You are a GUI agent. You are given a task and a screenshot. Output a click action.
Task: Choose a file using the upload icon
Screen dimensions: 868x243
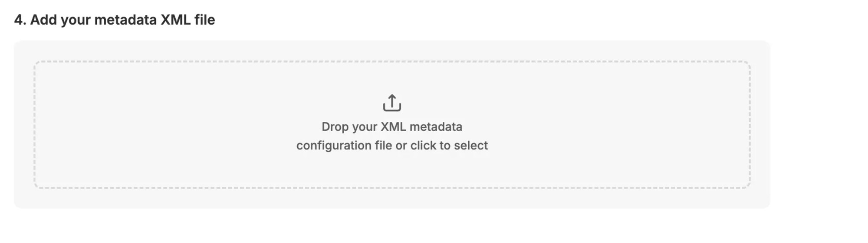click(392, 103)
